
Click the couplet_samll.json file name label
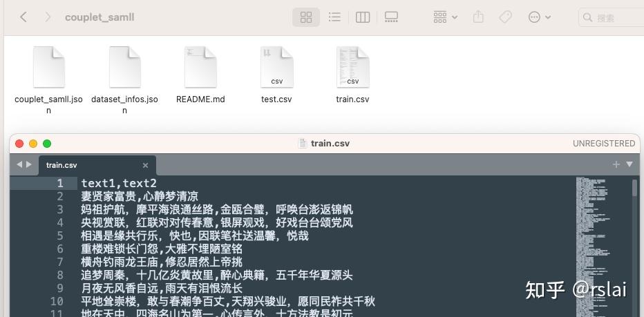point(48,105)
